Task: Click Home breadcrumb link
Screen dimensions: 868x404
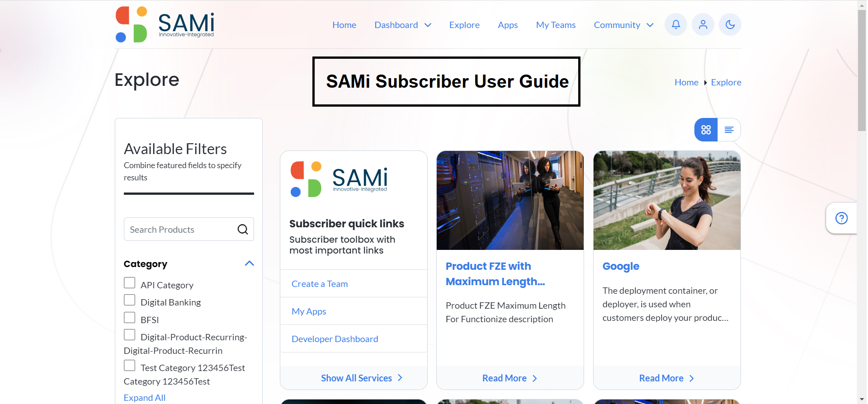Action: click(x=686, y=82)
